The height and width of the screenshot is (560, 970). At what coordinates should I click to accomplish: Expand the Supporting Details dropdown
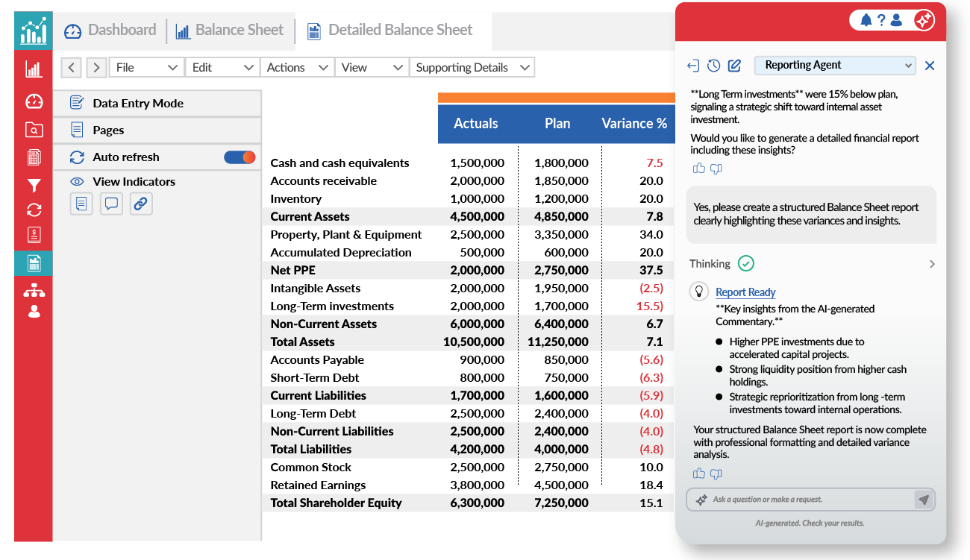472,68
